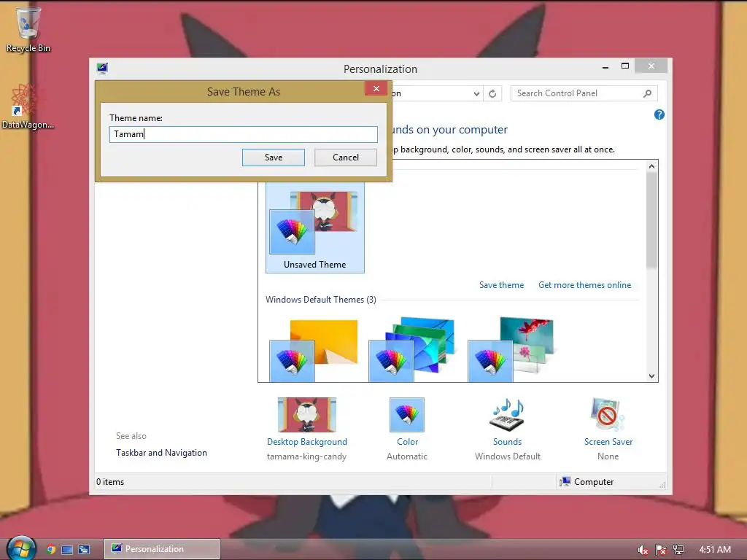The width and height of the screenshot is (747, 560).
Task: Click the '0 items' status text
Action: click(110, 482)
